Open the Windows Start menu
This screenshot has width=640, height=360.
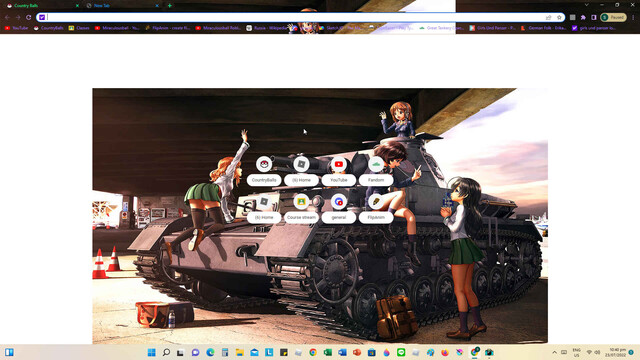pos(151,352)
